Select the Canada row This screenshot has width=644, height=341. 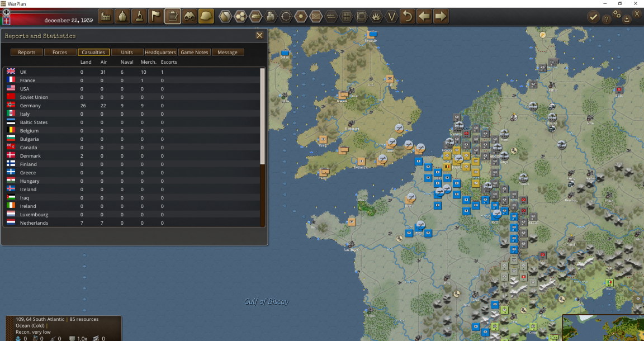[x=131, y=148]
